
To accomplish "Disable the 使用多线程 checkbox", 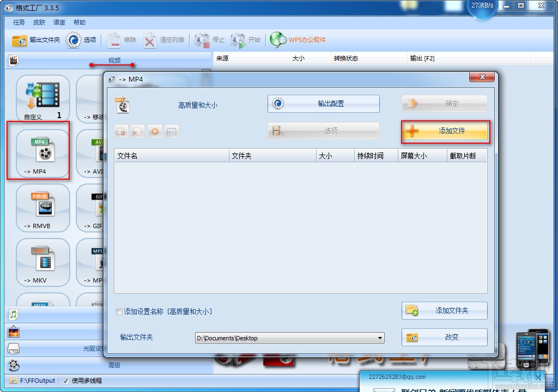I will click(66, 381).
